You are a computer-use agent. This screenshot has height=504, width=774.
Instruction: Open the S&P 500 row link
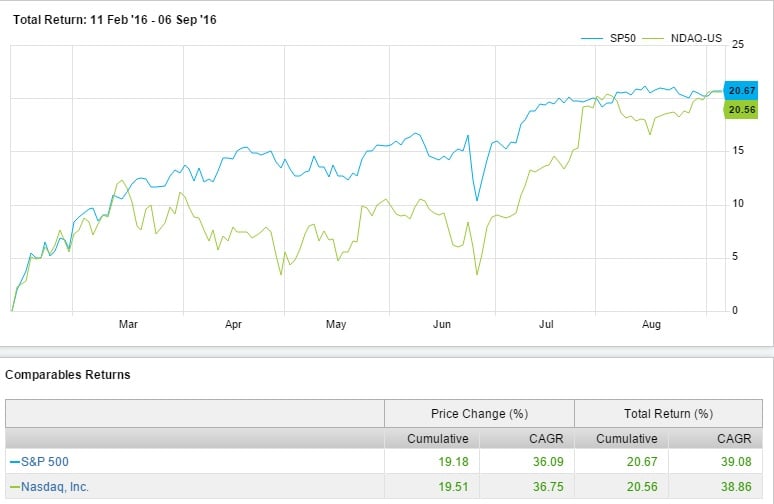[x=40, y=462]
